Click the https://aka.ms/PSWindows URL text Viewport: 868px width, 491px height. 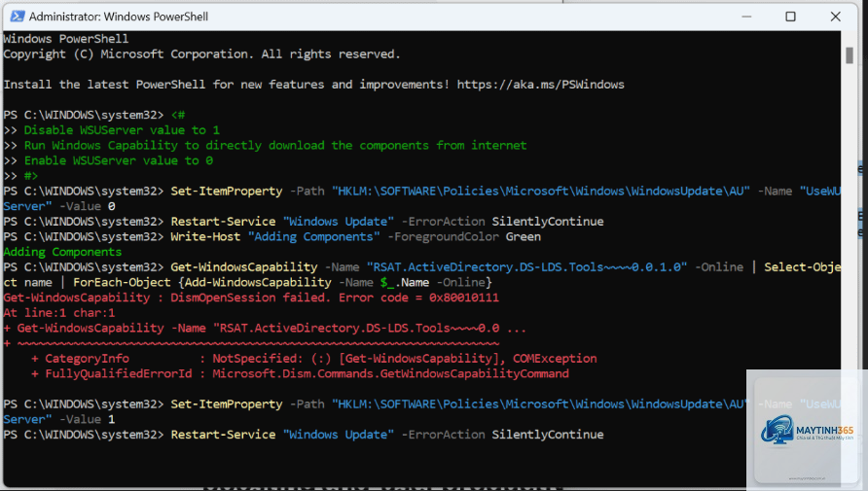click(x=540, y=85)
